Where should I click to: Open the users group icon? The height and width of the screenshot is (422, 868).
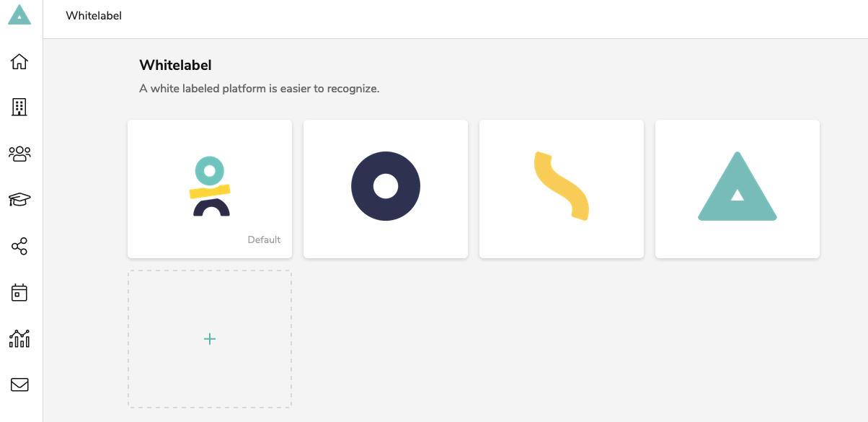[x=19, y=154]
